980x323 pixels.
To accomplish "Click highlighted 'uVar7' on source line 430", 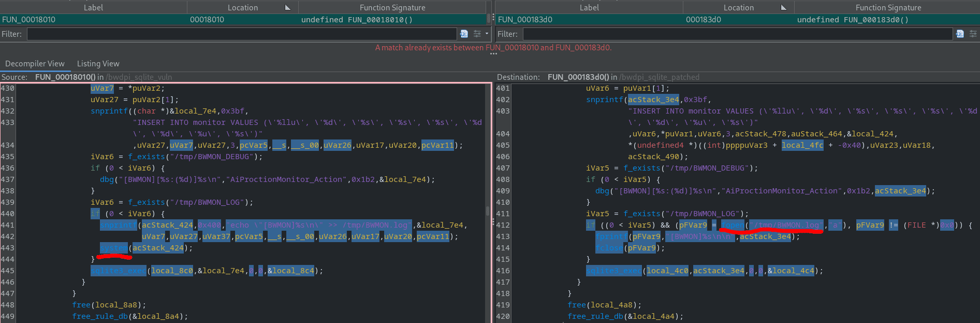I will click(x=102, y=88).
